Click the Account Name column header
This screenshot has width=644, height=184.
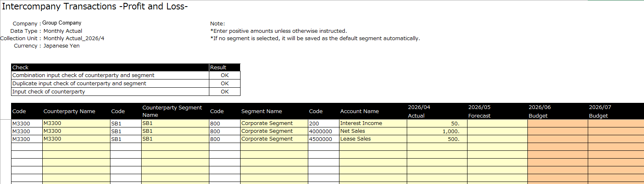pos(373,111)
